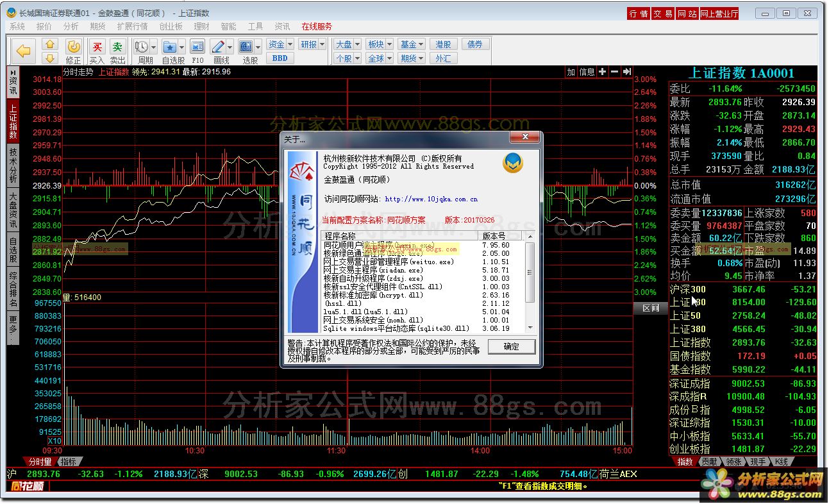
Task: Select the 创业板指 index row
Action: click(x=743, y=449)
